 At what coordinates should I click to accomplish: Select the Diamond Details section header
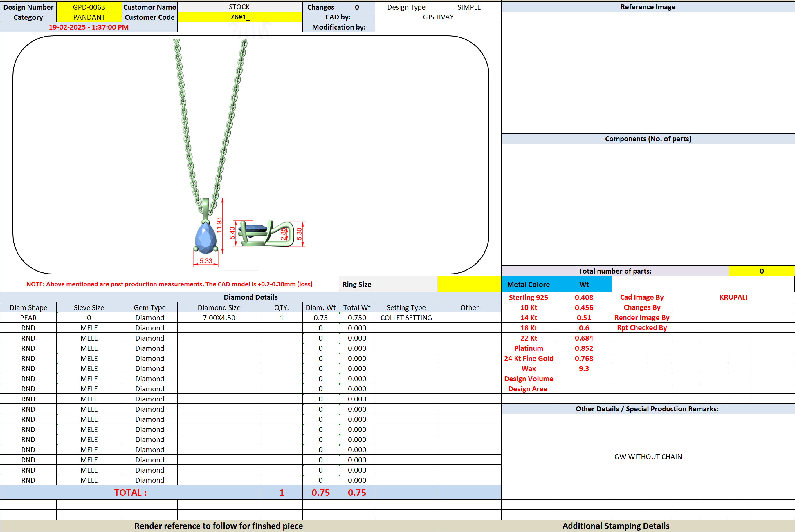(x=250, y=297)
